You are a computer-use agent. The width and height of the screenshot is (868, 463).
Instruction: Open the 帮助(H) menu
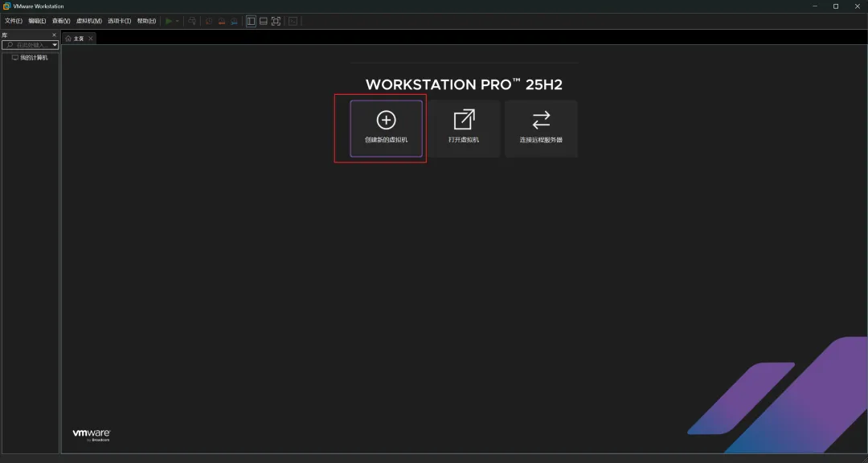click(x=146, y=21)
